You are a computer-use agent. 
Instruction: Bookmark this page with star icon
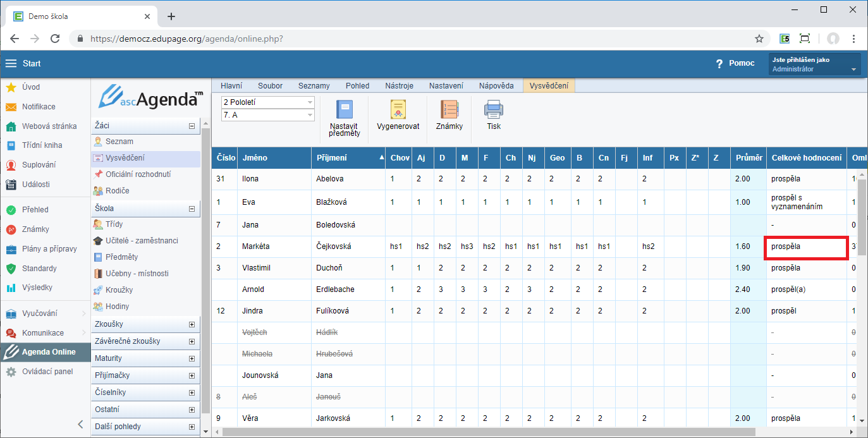(759, 39)
